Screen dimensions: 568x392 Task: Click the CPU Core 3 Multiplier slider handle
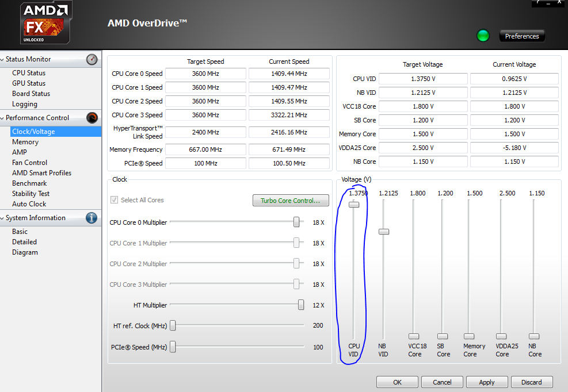296,284
